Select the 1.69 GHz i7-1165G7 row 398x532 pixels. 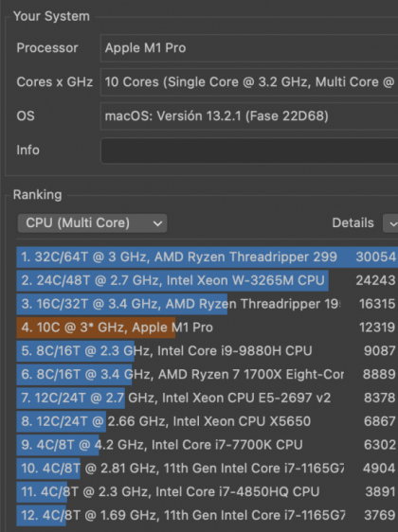click(208, 515)
